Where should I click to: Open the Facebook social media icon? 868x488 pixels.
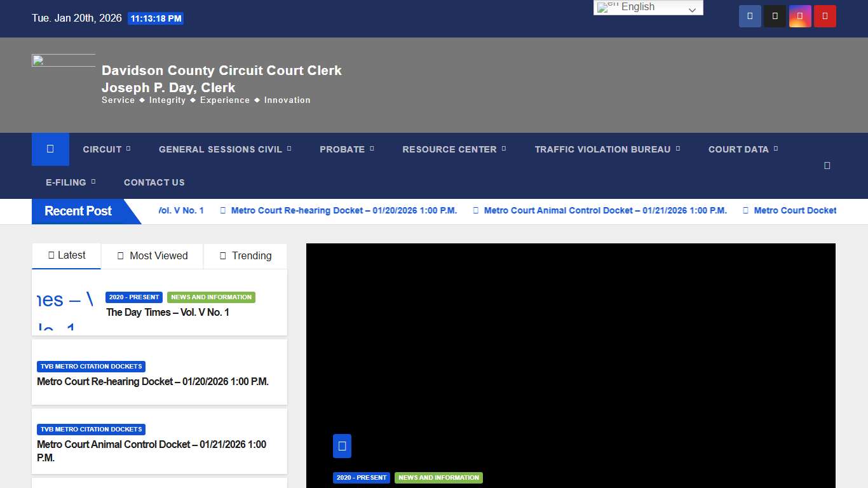click(750, 16)
